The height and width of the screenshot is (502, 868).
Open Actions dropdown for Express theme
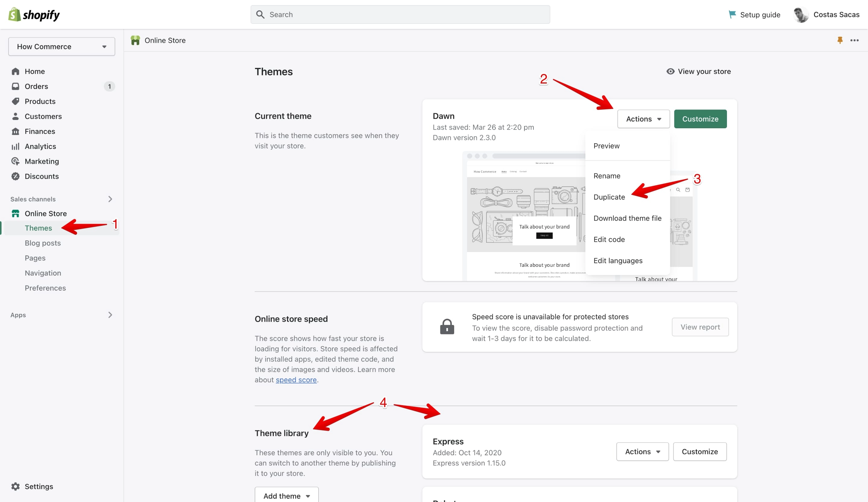coord(642,451)
